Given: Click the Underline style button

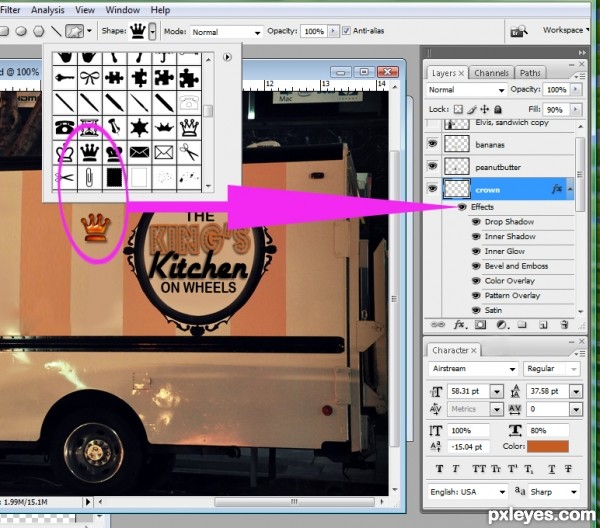Looking at the screenshot, I should point(551,469).
